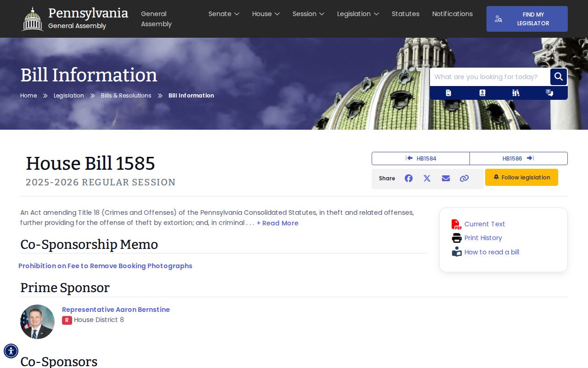Viewport: 588px width, 368px height.
Task: Go to Legislation breadcrumb
Action: tap(69, 96)
